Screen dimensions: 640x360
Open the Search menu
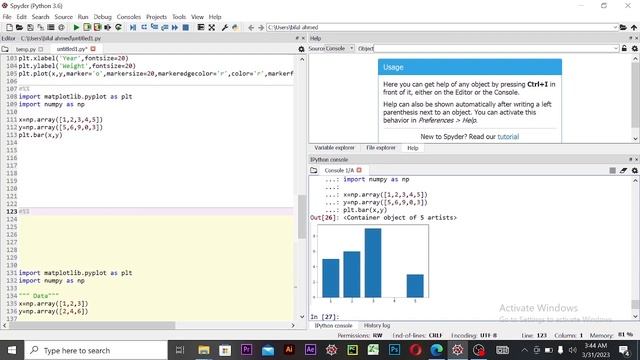tap(40, 17)
